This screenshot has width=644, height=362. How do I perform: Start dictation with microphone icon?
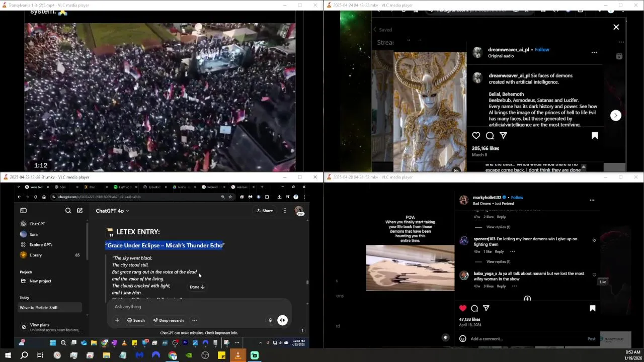[x=270, y=320]
